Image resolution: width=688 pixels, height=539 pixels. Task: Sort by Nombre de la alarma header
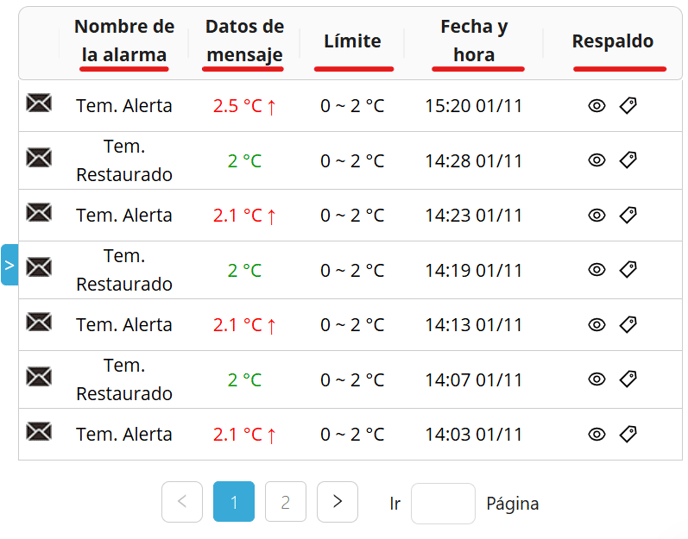[124, 41]
